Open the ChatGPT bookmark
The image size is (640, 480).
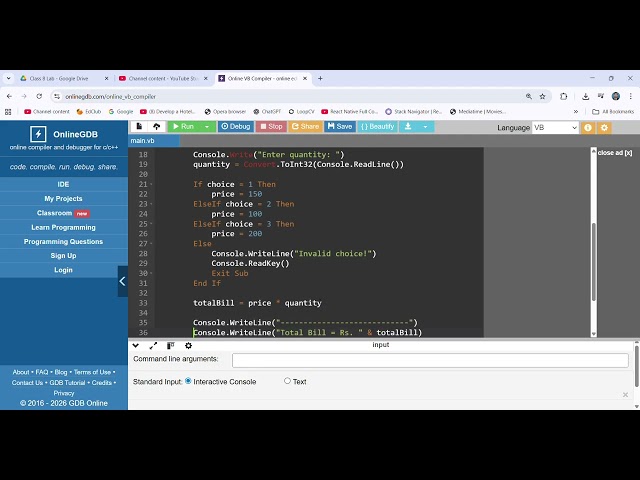click(267, 111)
